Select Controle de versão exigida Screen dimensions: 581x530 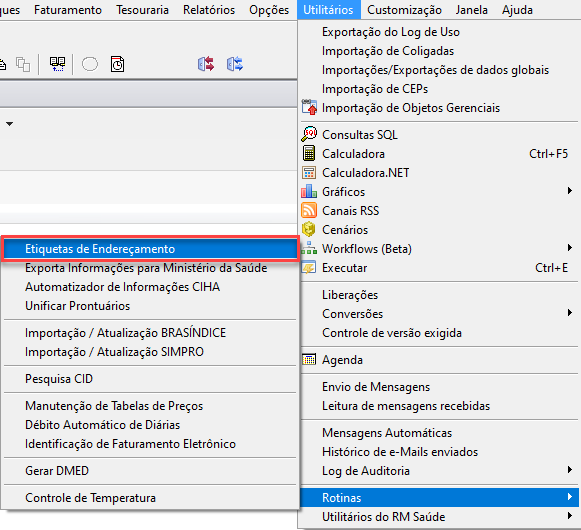(x=439, y=333)
